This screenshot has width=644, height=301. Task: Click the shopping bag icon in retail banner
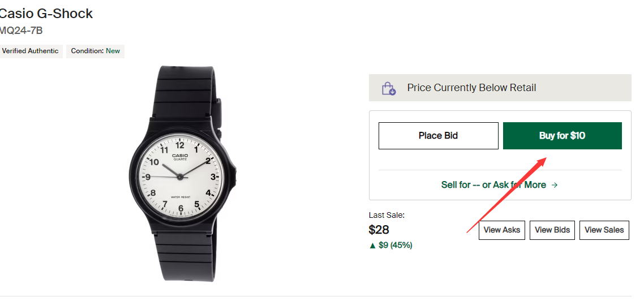coord(388,88)
